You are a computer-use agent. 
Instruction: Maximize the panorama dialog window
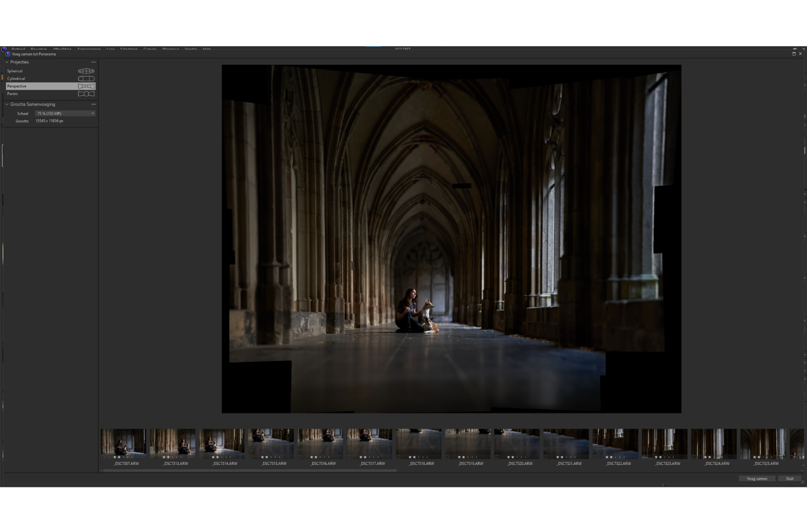(x=793, y=54)
